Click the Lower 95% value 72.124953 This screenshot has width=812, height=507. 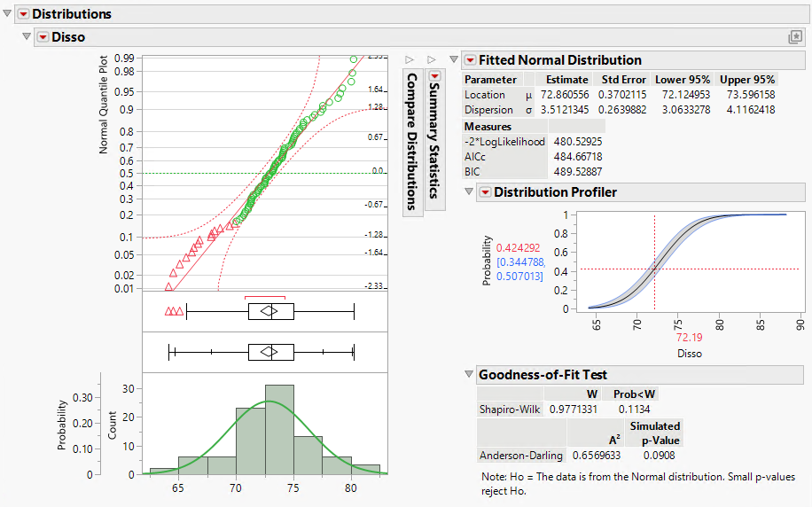point(686,95)
